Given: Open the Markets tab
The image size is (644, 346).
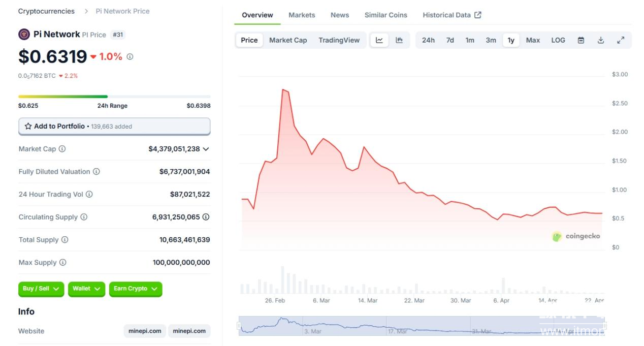Looking at the screenshot, I should pyautogui.click(x=302, y=15).
